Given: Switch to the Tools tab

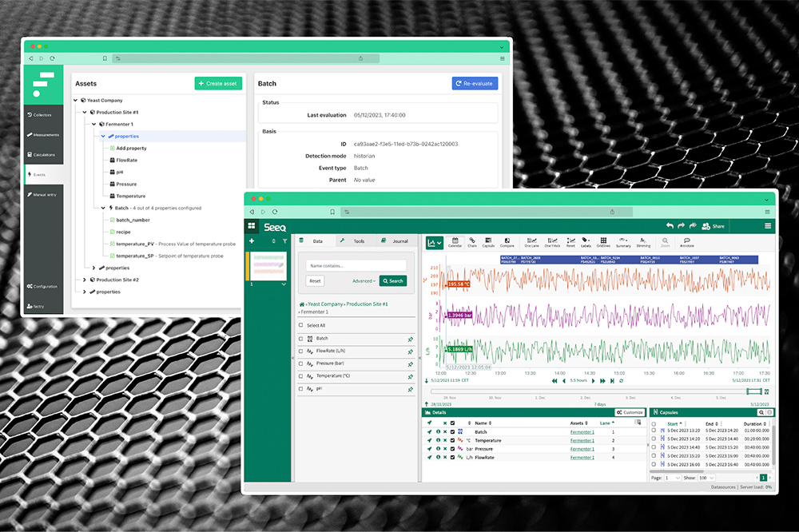Looking at the screenshot, I should [x=356, y=241].
